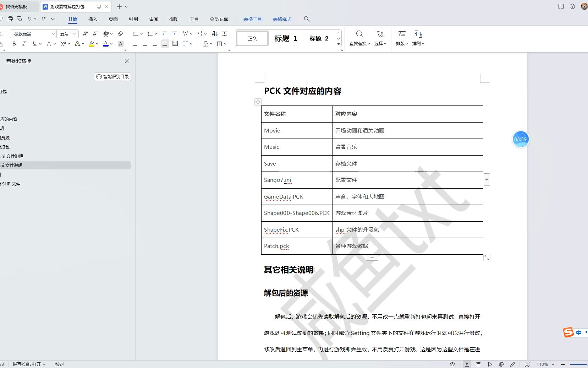
Task: Open a new document tab
Action: pos(119,7)
